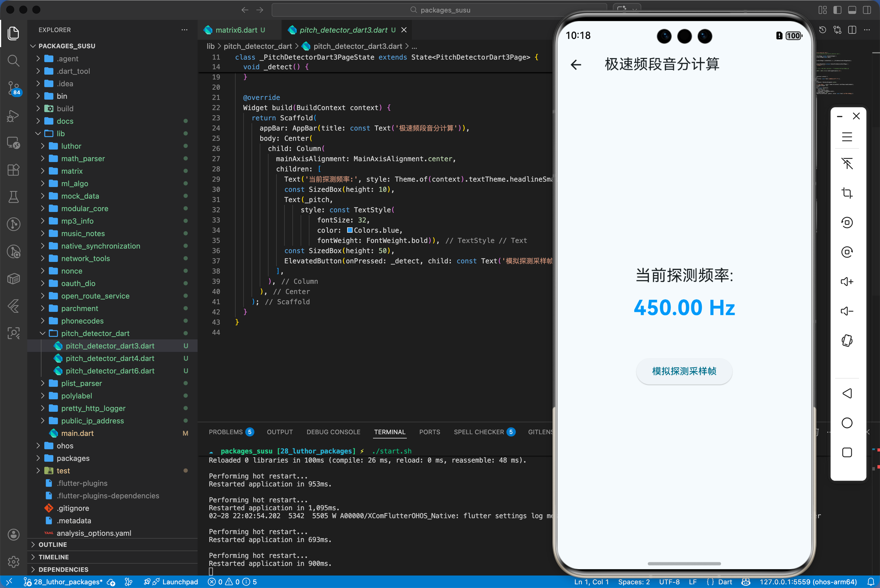This screenshot has height=588, width=880.
Task: Expand the OUTLINE section
Action: point(53,545)
